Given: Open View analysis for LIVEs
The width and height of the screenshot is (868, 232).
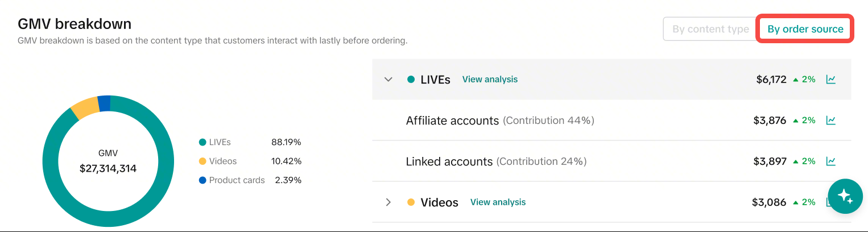Looking at the screenshot, I should pyautogui.click(x=490, y=80).
